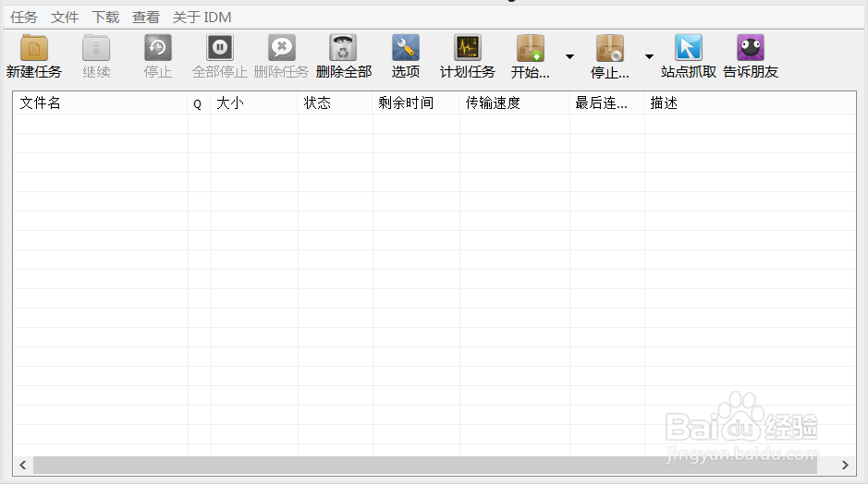Expand dropdown arrow next to 开始...
The height and width of the screenshot is (484, 868).
[x=569, y=56]
